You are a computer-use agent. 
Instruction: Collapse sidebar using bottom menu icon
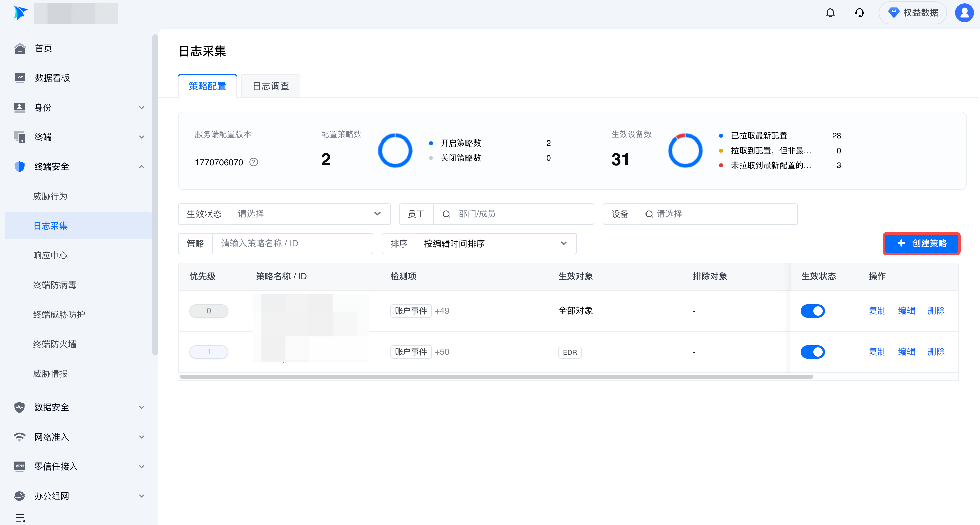coord(20,517)
